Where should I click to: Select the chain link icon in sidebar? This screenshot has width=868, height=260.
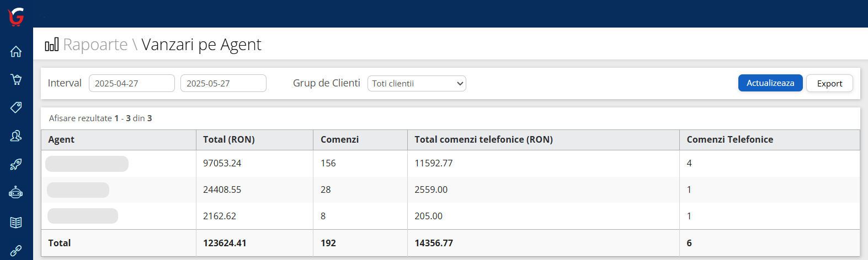[x=16, y=251]
